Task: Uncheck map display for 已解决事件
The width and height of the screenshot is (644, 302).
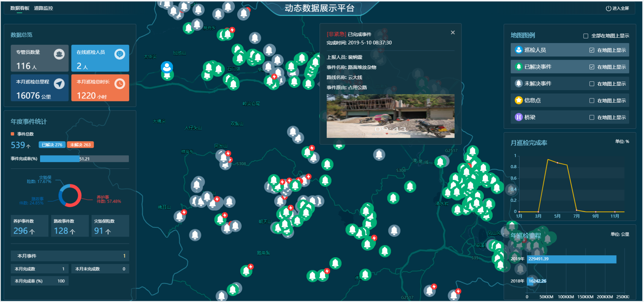Action: 592,67
